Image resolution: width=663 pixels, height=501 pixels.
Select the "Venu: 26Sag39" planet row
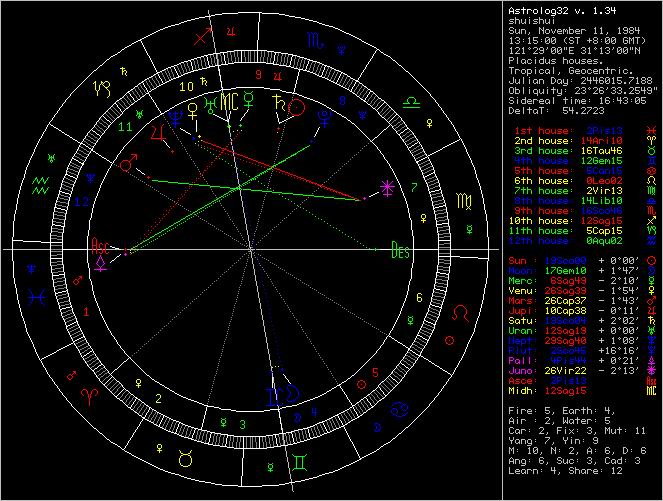click(583, 291)
